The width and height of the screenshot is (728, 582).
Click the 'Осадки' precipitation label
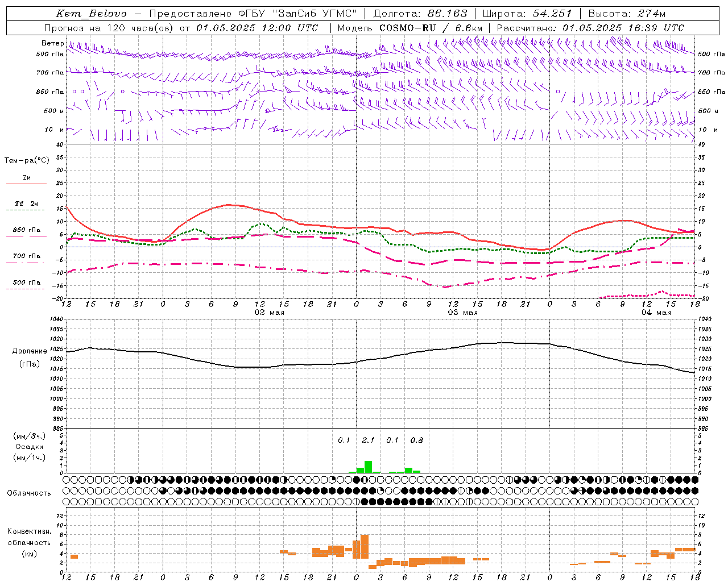click(x=29, y=447)
